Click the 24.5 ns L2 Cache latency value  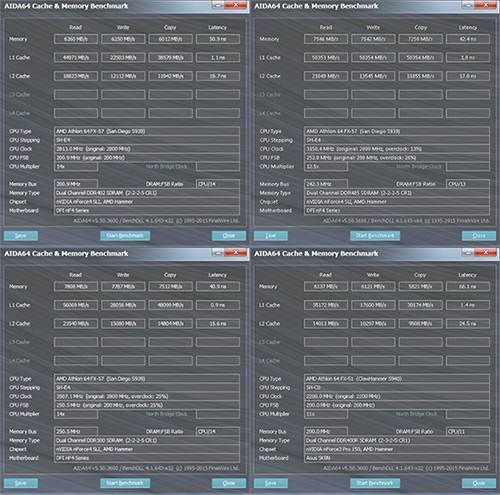468,323
